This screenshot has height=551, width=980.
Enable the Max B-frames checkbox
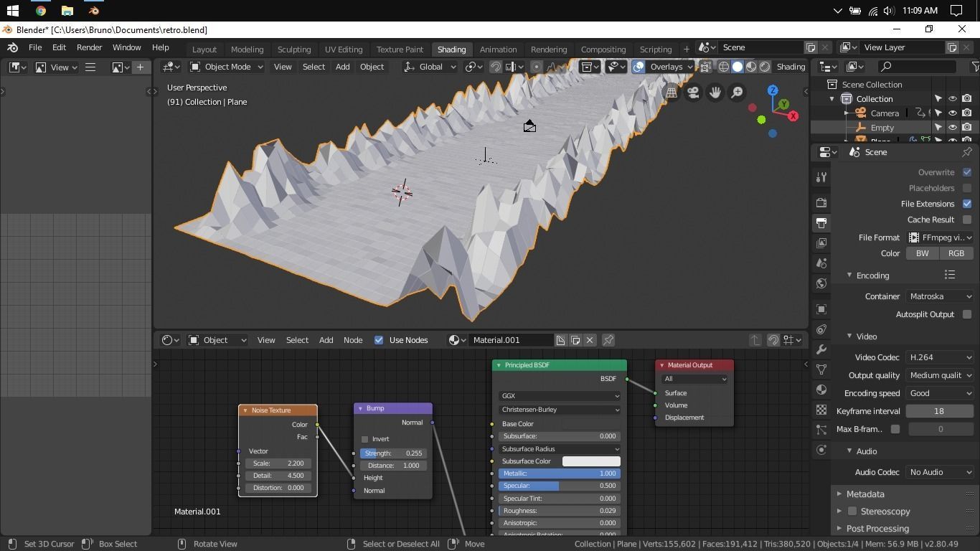pos(895,429)
